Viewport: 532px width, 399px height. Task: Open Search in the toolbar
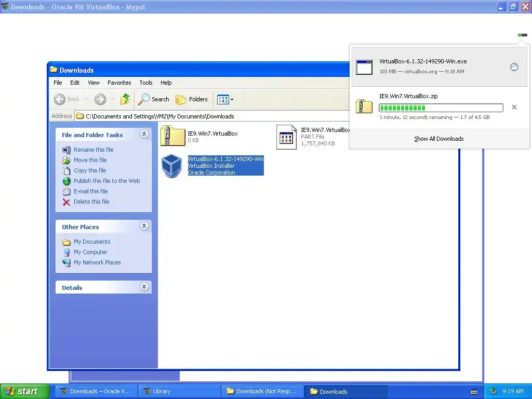coord(153,99)
